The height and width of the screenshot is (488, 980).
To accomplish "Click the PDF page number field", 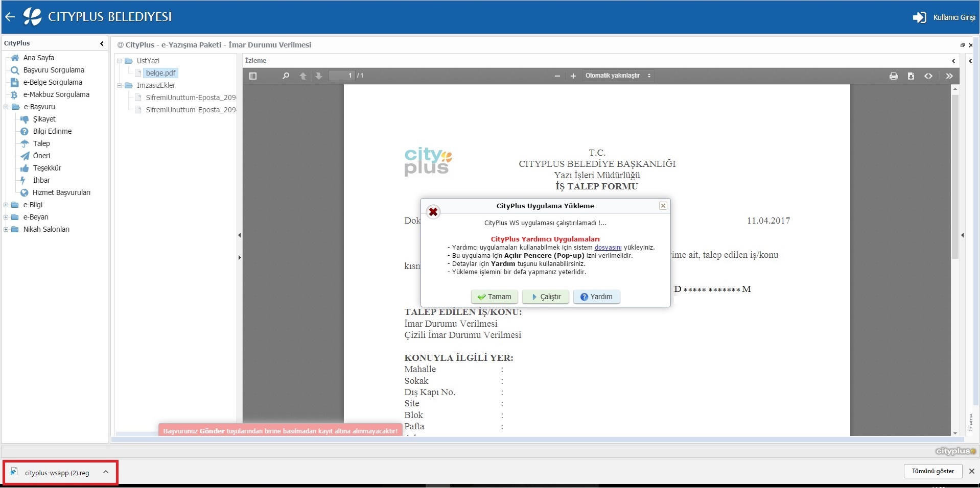I will pyautogui.click(x=341, y=76).
